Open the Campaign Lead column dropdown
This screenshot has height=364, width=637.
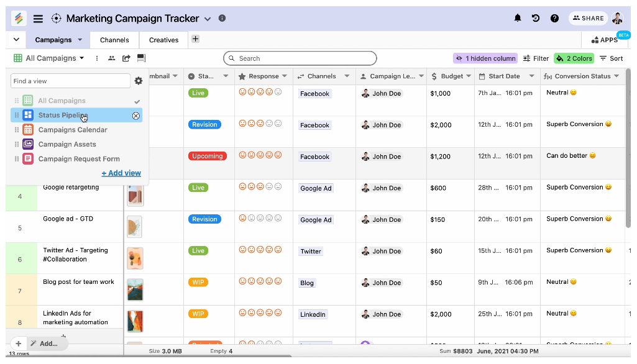(x=421, y=76)
